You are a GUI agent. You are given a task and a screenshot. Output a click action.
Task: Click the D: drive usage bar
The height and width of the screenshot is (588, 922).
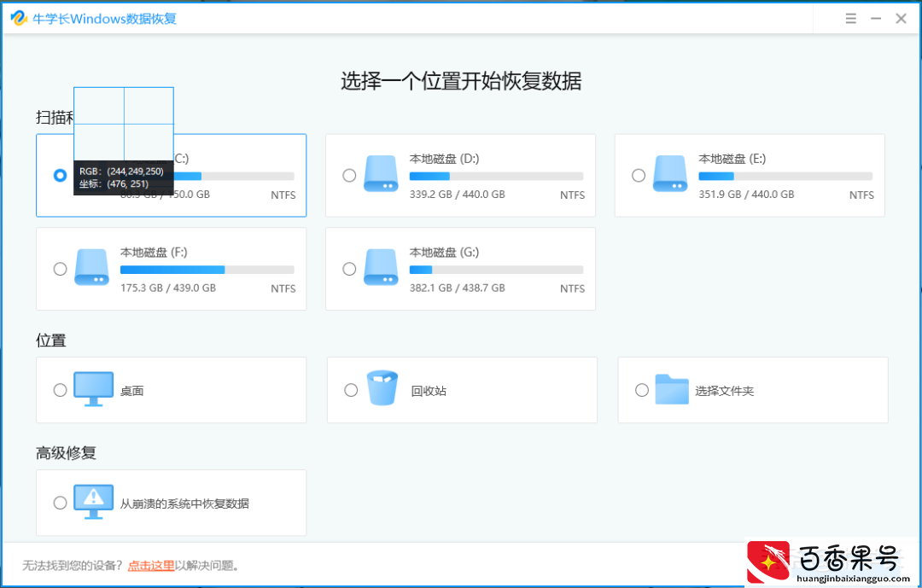tap(496, 176)
